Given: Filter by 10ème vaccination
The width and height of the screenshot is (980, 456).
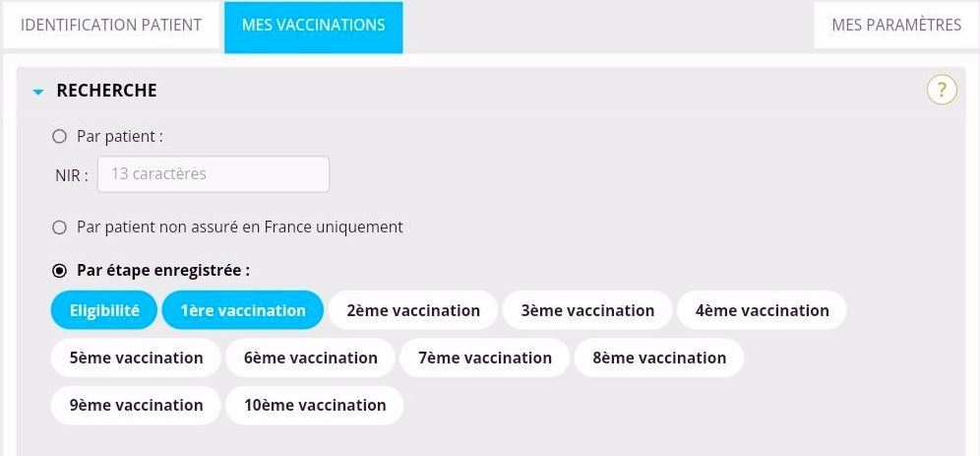Looking at the screenshot, I should point(314,405).
